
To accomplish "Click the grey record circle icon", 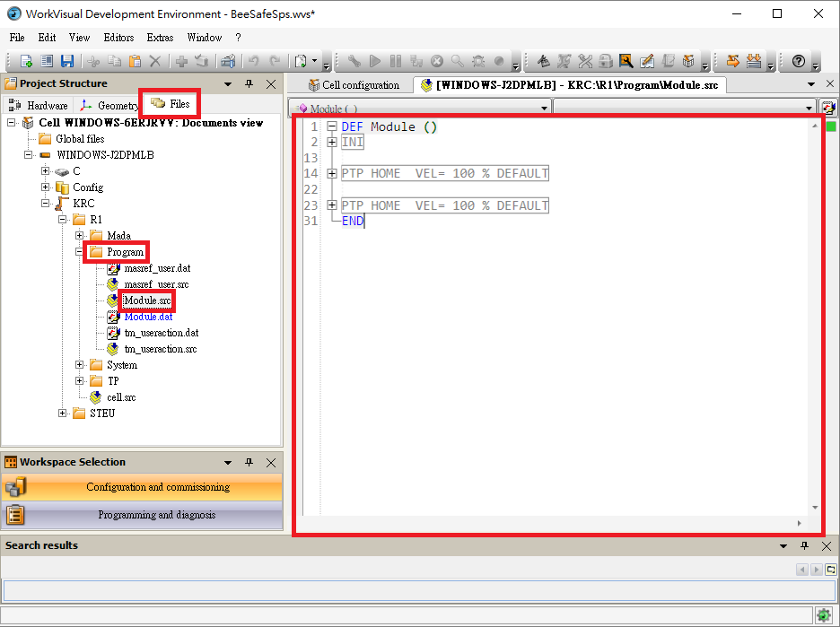I will point(499,61).
